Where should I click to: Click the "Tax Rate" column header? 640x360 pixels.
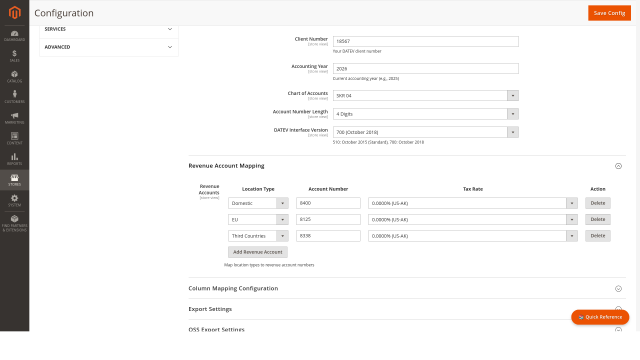point(473,189)
